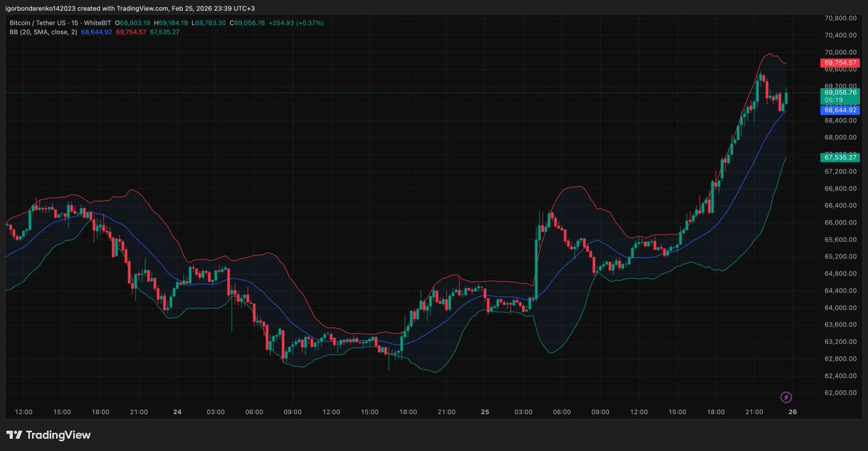The height and width of the screenshot is (451, 868).
Task: Select the WhiteBIT exchange label
Action: click(99, 22)
